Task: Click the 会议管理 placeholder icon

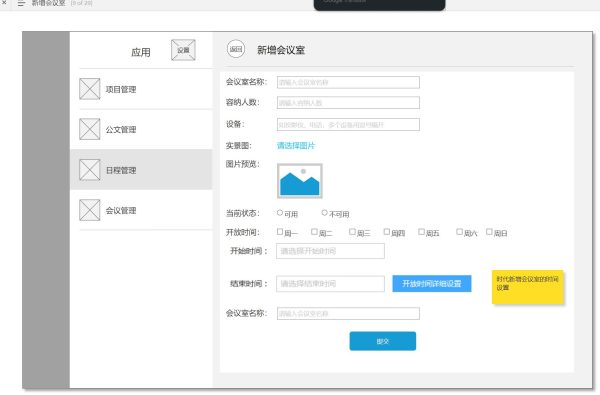Action: [x=90, y=210]
